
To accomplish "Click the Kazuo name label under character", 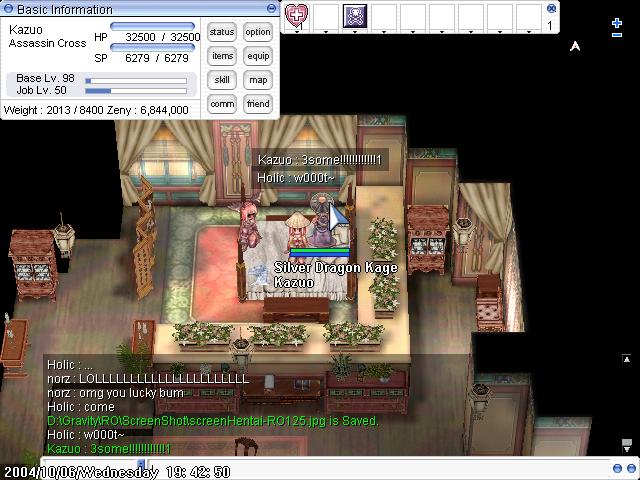I will pyautogui.click(x=294, y=282).
